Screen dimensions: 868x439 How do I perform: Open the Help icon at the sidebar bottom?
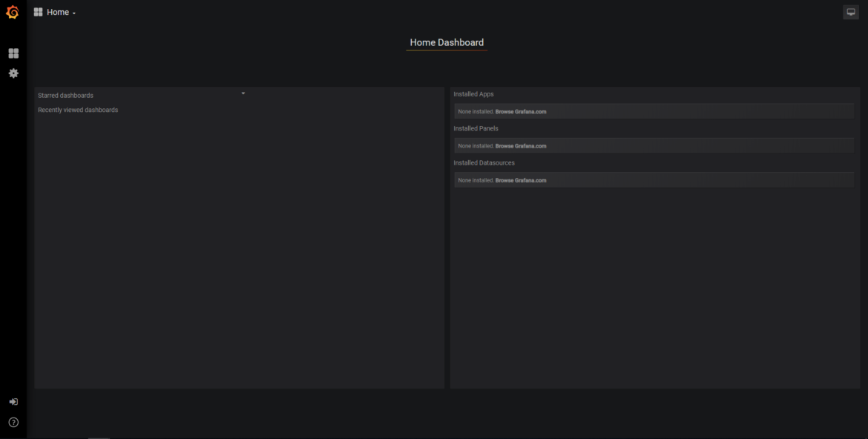[x=13, y=422]
